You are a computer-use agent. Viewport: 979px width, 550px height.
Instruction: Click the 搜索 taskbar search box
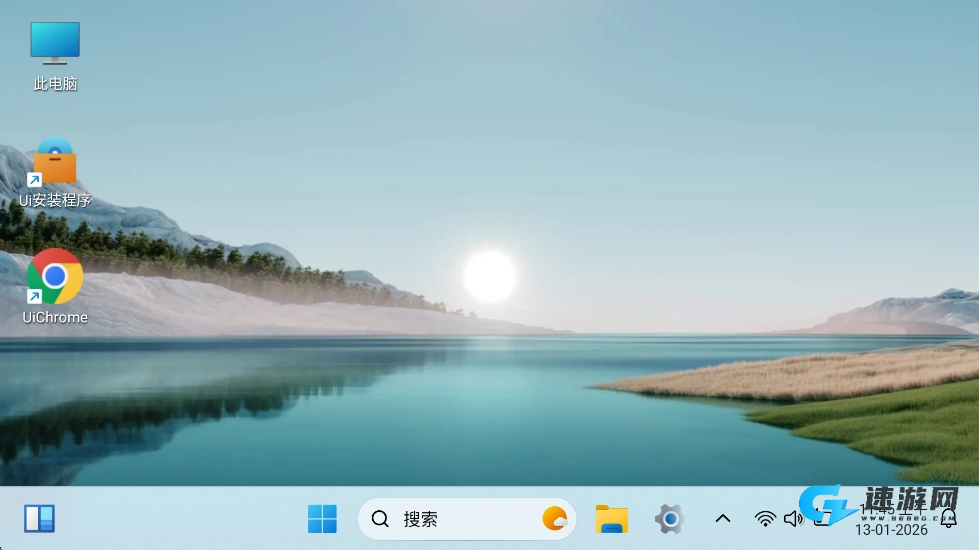tap(466, 519)
